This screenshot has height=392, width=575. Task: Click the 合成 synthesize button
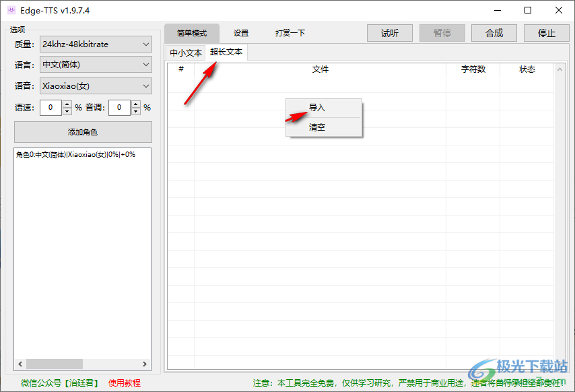[494, 34]
